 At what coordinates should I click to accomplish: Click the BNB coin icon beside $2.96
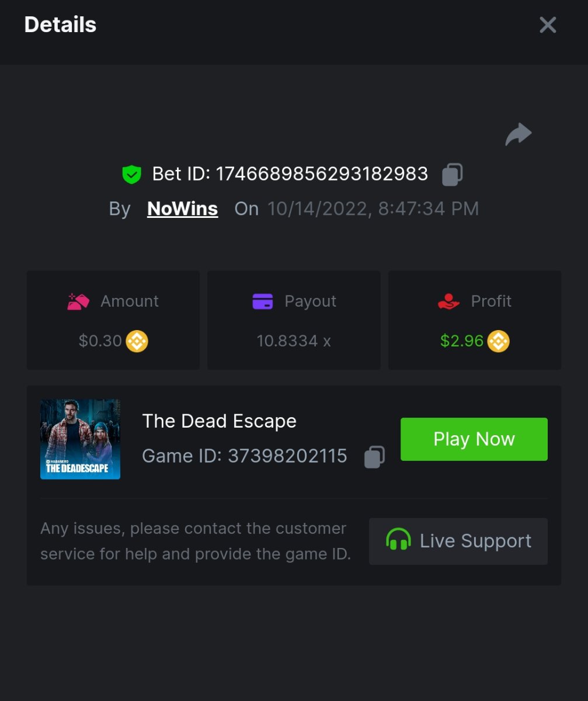coord(499,341)
